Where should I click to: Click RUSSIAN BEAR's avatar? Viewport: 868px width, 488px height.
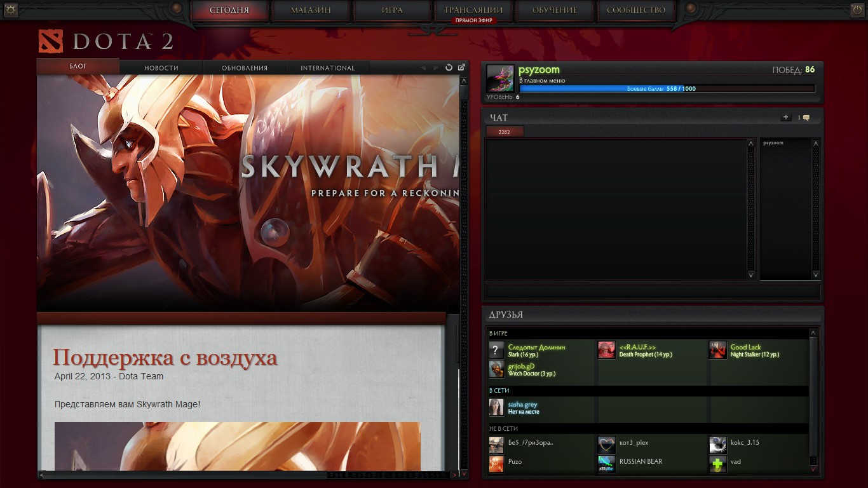607,464
